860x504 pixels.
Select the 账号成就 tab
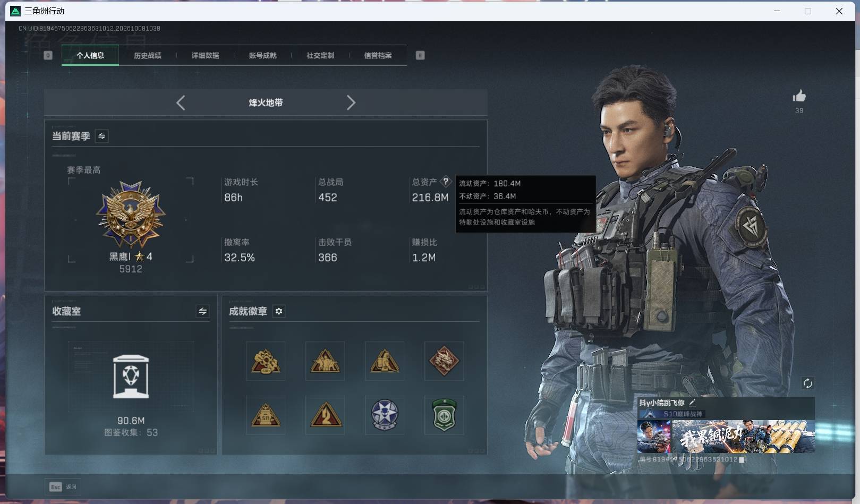[x=262, y=55]
